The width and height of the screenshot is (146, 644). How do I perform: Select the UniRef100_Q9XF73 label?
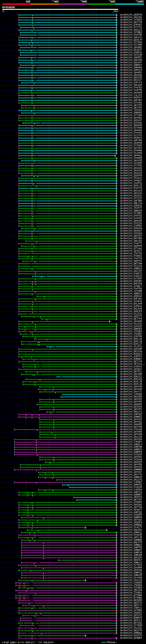point(131,316)
